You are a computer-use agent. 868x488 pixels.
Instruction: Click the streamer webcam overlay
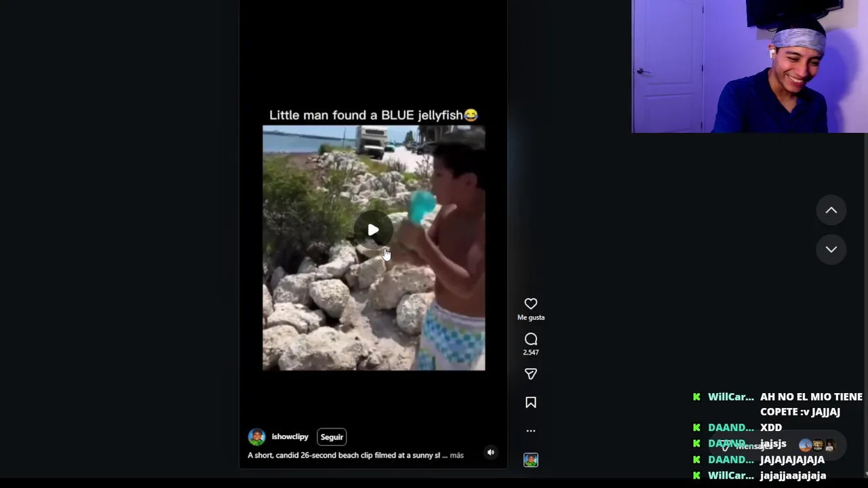[749, 66]
